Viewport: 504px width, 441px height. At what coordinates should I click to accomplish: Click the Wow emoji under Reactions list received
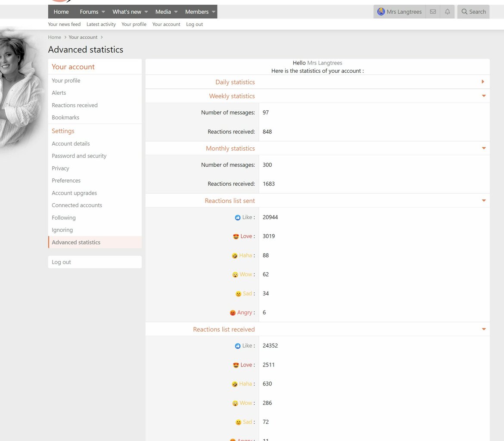[x=235, y=404]
